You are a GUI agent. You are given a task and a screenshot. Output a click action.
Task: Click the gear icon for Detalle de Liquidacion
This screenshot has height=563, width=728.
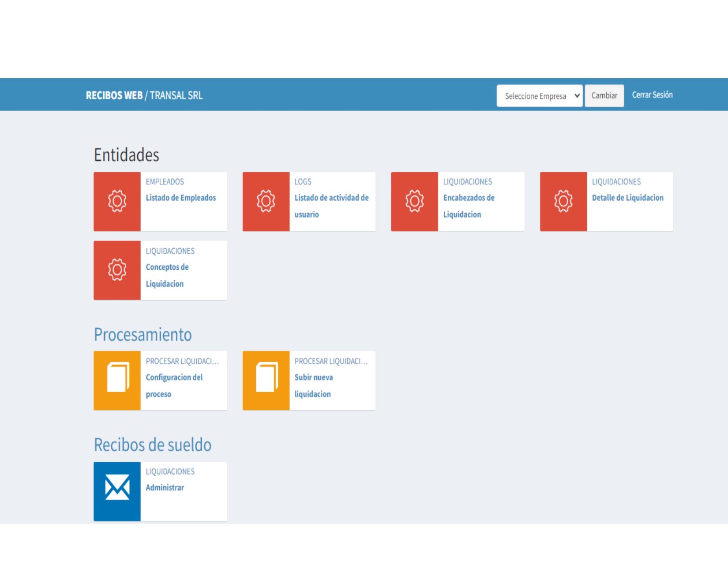click(x=563, y=201)
